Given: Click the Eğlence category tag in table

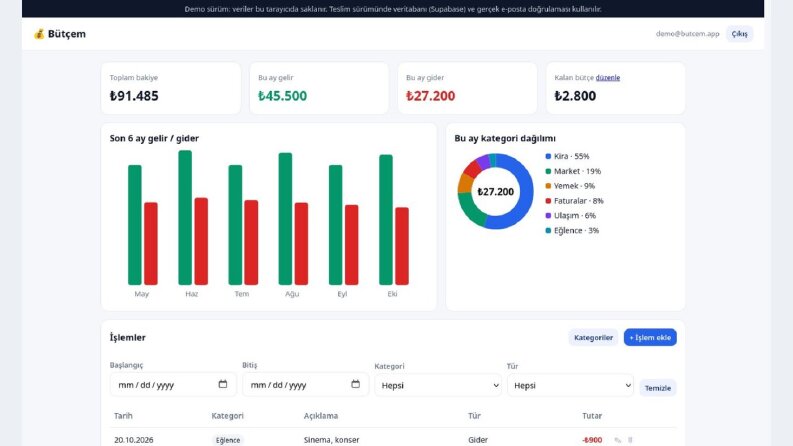Looking at the screenshot, I should coord(228,440).
